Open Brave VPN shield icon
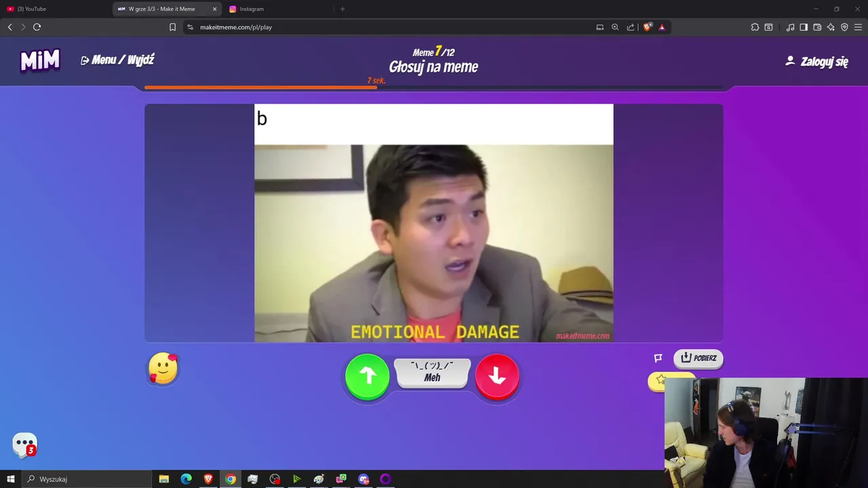The width and height of the screenshot is (868, 488). pyautogui.click(x=844, y=27)
